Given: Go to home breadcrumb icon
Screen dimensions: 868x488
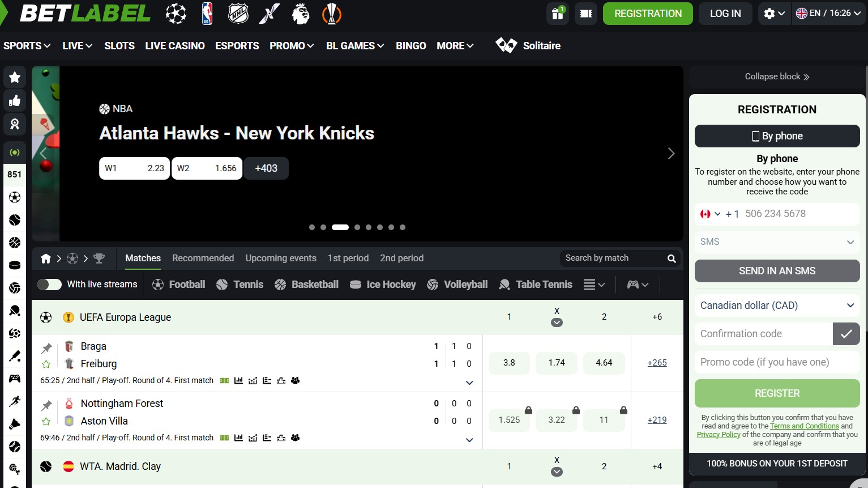Looking at the screenshot, I should point(46,258).
